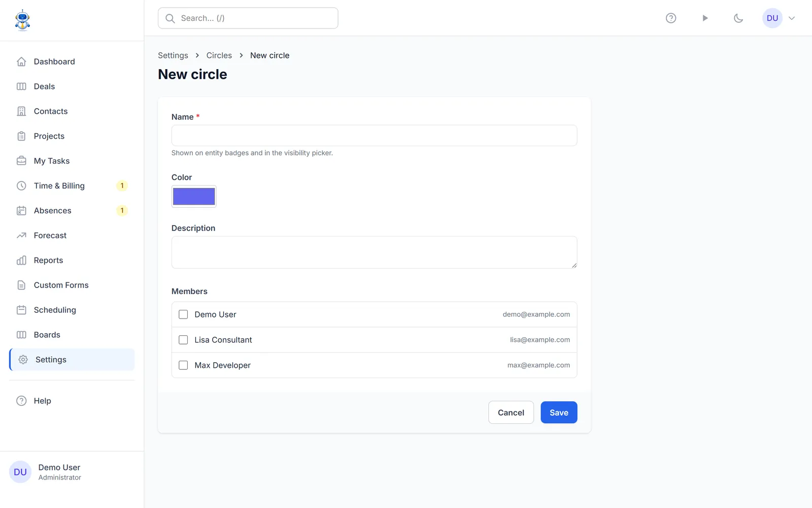Open Time & Billing clock icon
The image size is (812, 508).
tap(21, 185)
